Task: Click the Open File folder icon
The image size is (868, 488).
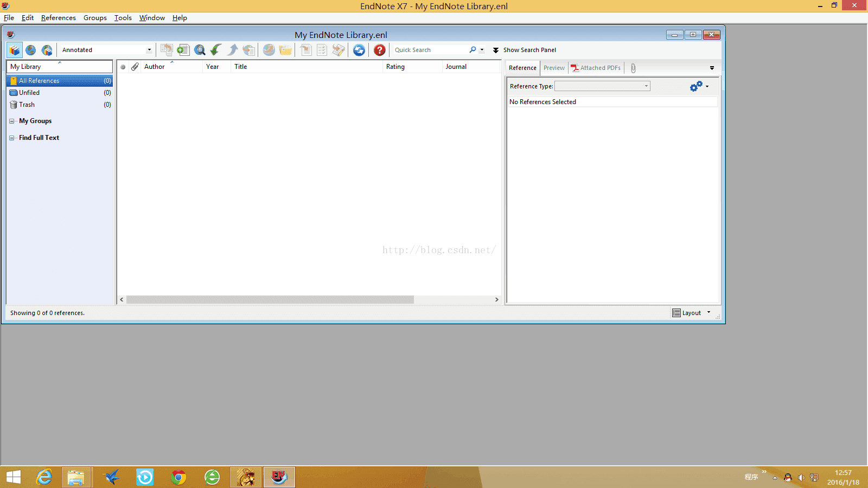Action: (285, 50)
